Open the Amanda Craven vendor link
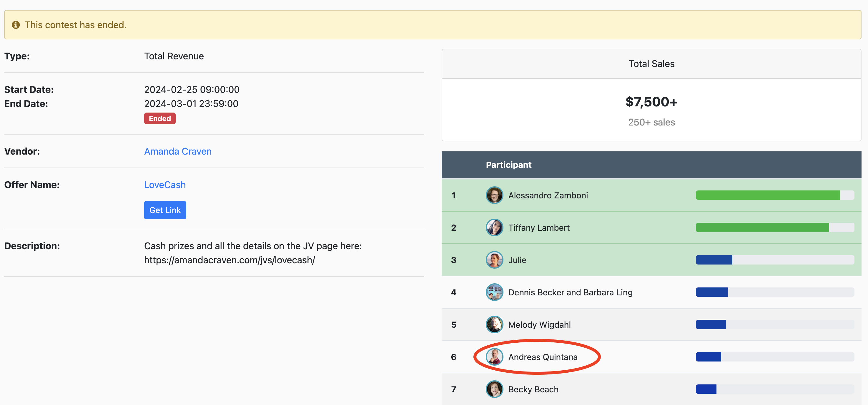This screenshot has width=868, height=405. (178, 151)
